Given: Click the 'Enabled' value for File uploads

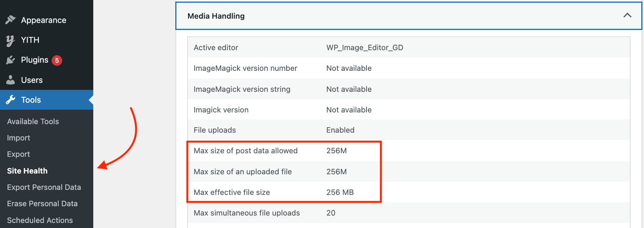Looking at the screenshot, I should tap(340, 130).
